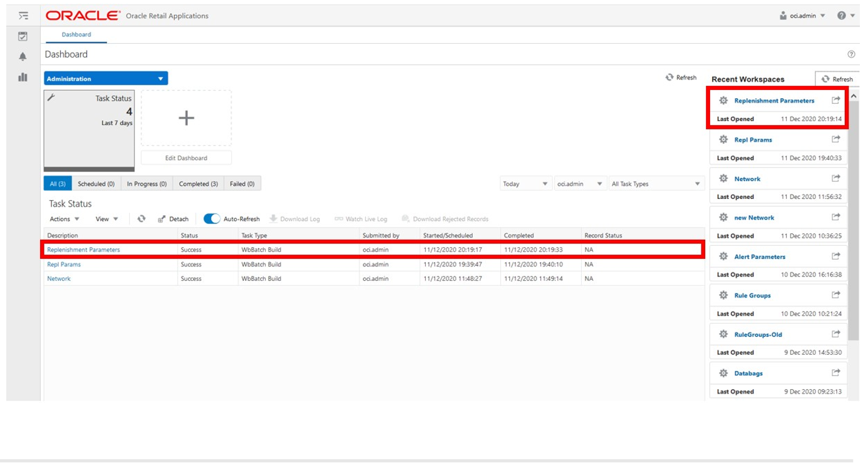Launch the Repl Params workspace icon
The height and width of the screenshot is (468, 868).
(x=835, y=140)
